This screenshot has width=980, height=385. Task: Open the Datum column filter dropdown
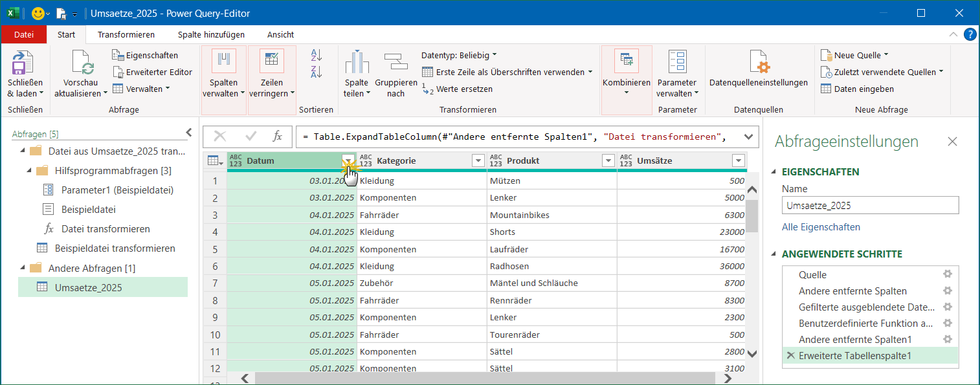348,160
